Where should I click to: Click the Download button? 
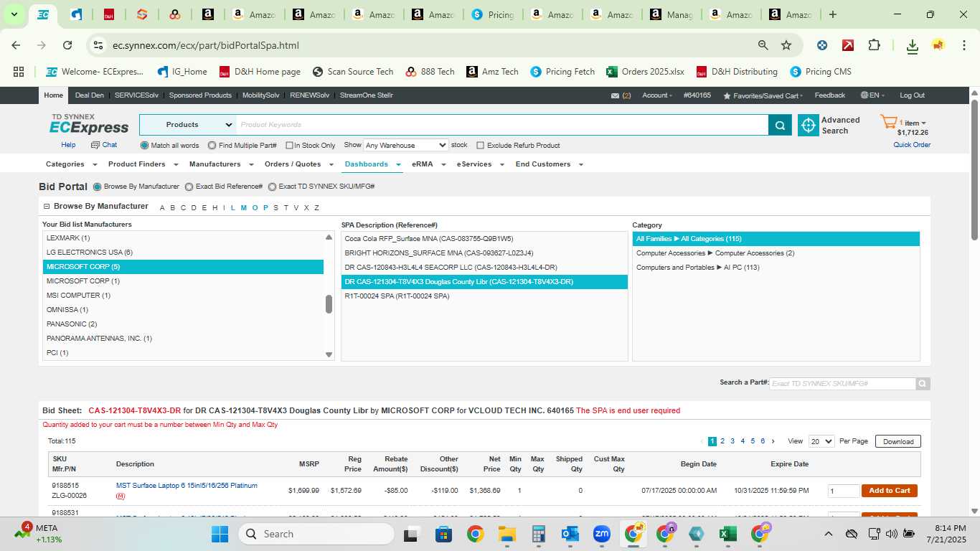point(898,441)
